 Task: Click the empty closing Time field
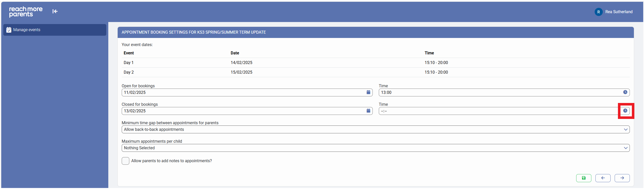point(498,111)
